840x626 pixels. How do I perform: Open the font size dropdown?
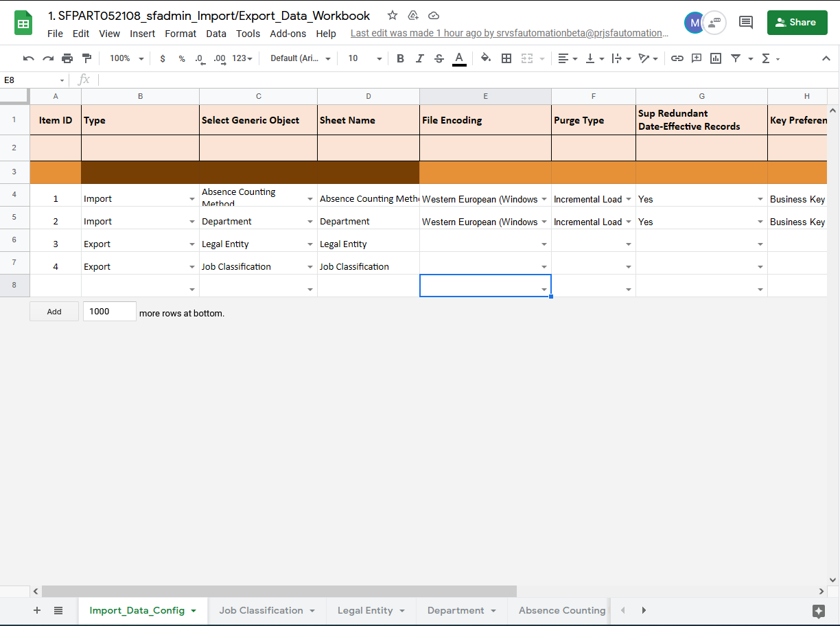click(x=364, y=58)
